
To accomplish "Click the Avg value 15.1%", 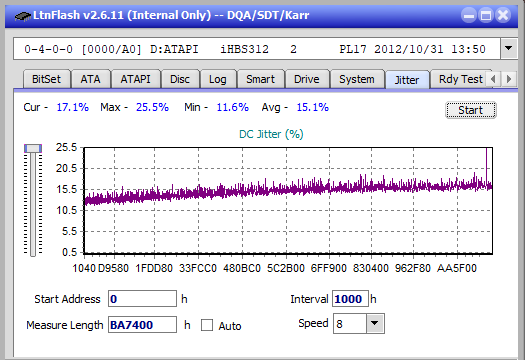I will tap(313, 107).
